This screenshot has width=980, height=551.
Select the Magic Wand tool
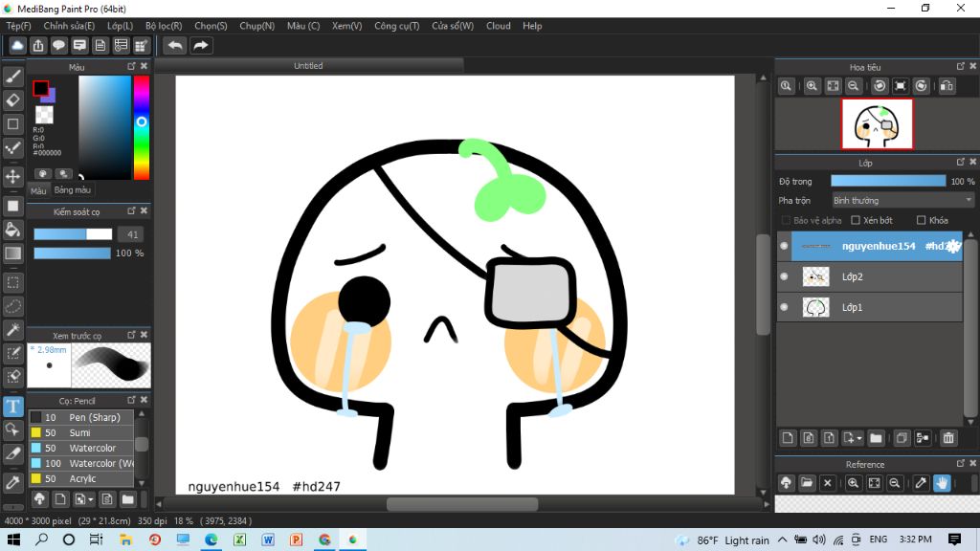tap(13, 329)
